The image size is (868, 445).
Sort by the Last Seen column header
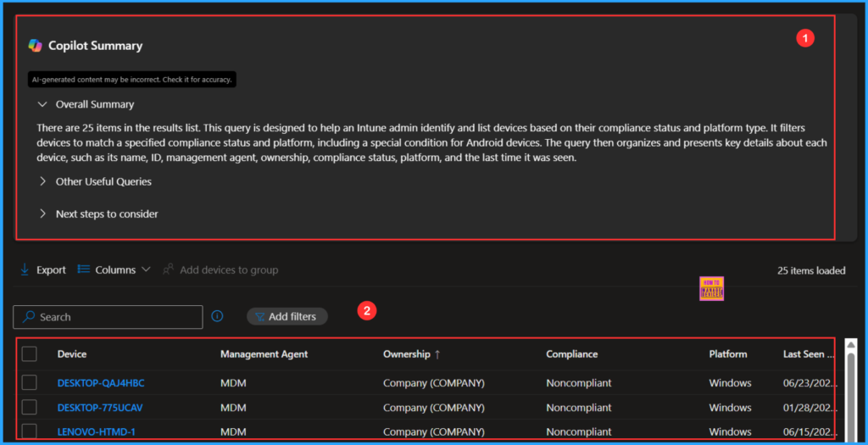[808, 354]
